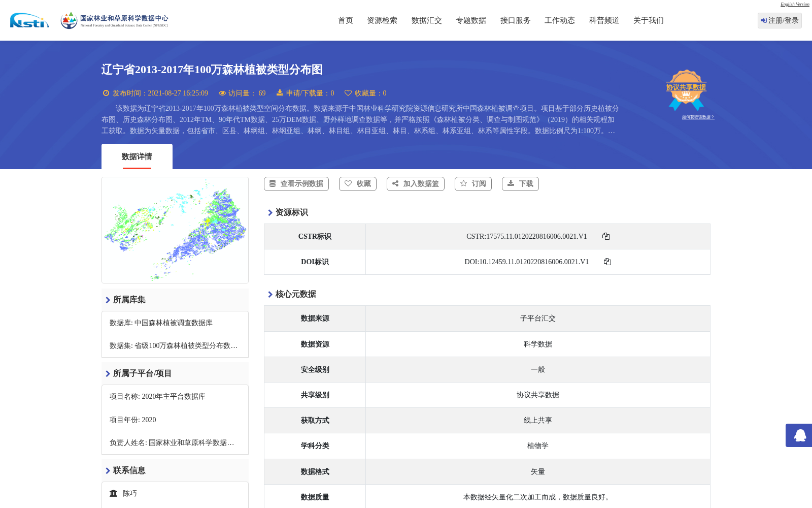This screenshot has width=812, height=508.
Task: Click the DOI:10.12459.11.0120220816006.0021.V1 value
Action: [527, 262]
